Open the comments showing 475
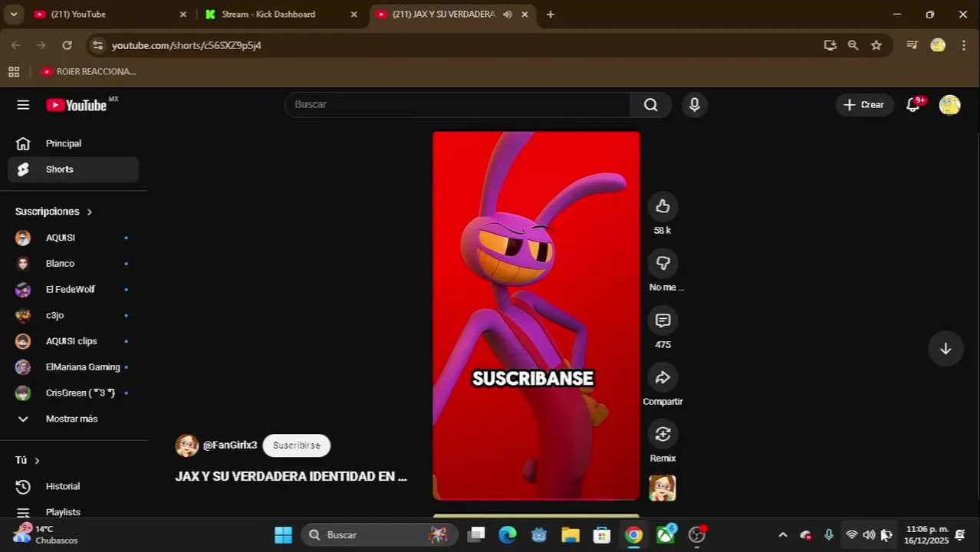 (663, 320)
